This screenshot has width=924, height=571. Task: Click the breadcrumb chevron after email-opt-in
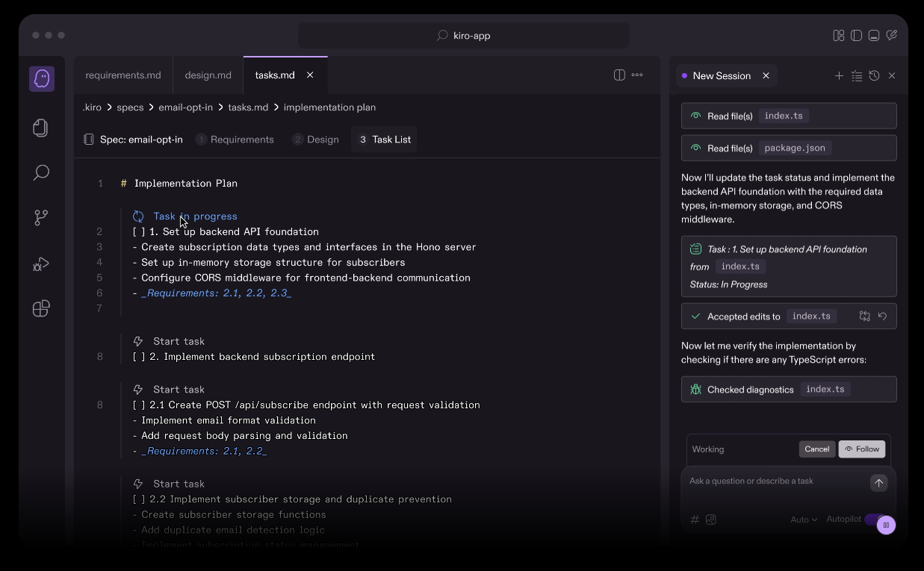(220, 107)
